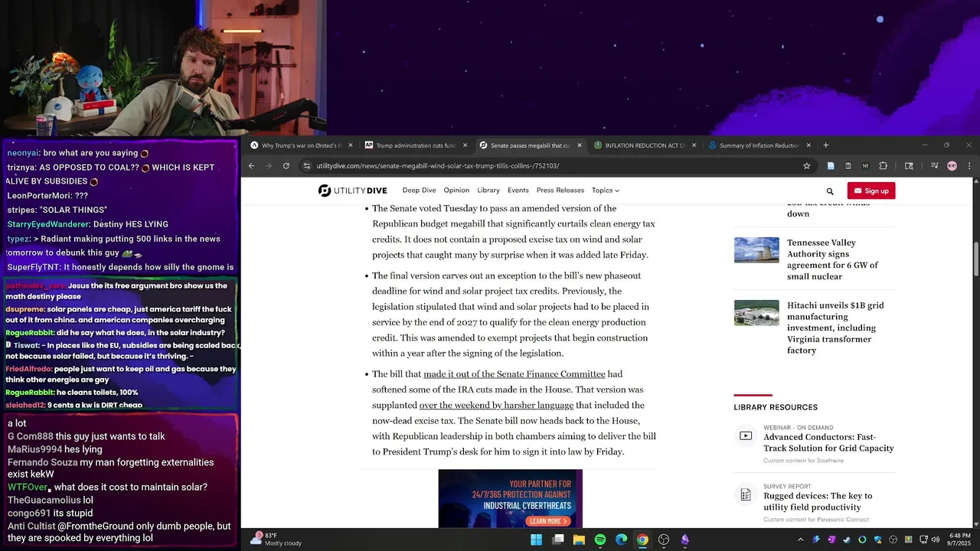Screen dimensions: 980x551
Task: Open the trash can extension icon
Action: 848,166
